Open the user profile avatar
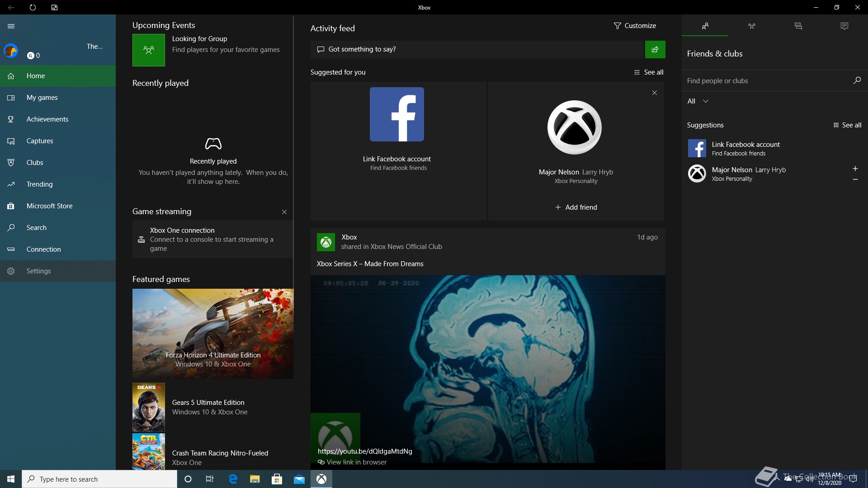The width and height of the screenshot is (868, 488). [x=11, y=51]
